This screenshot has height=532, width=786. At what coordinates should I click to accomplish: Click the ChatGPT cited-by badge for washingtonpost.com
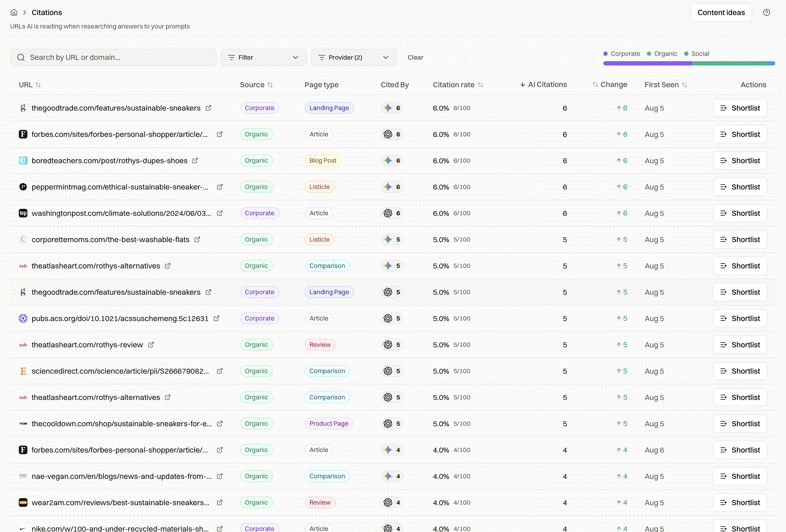[392, 213]
